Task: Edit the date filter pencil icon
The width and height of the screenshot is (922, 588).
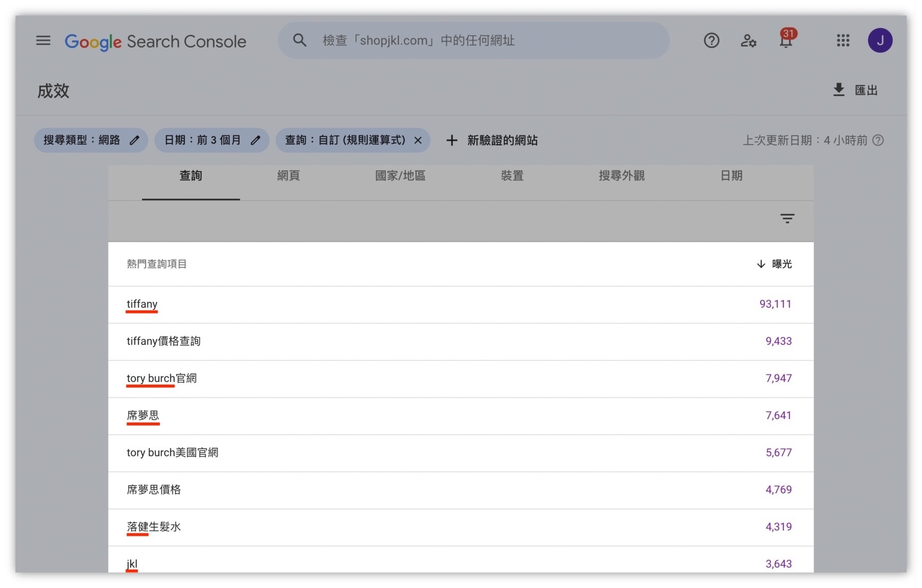Action: click(x=256, y=140)
